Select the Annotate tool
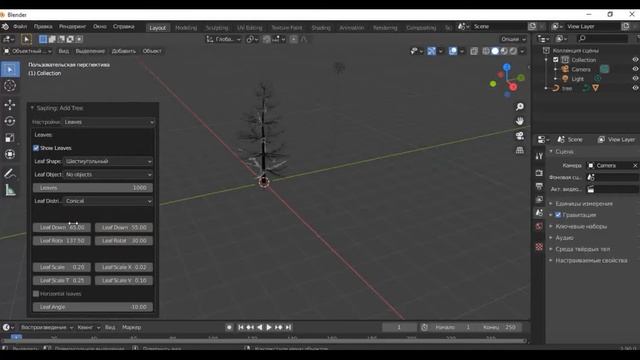This screenshot has height=360, width=640. (x=10, y=173)
